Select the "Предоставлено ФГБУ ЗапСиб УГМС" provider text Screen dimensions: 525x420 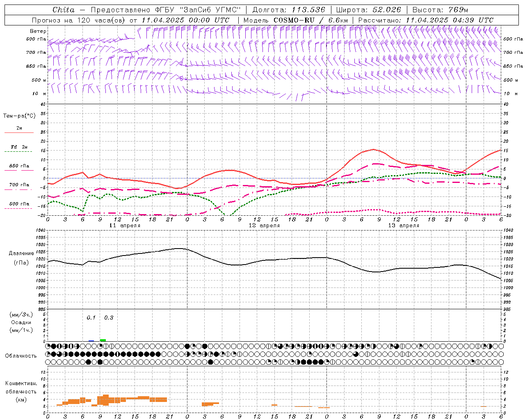(166, 10)
